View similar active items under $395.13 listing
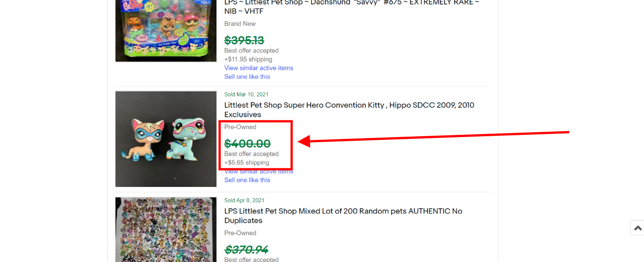 coord(259,68)
